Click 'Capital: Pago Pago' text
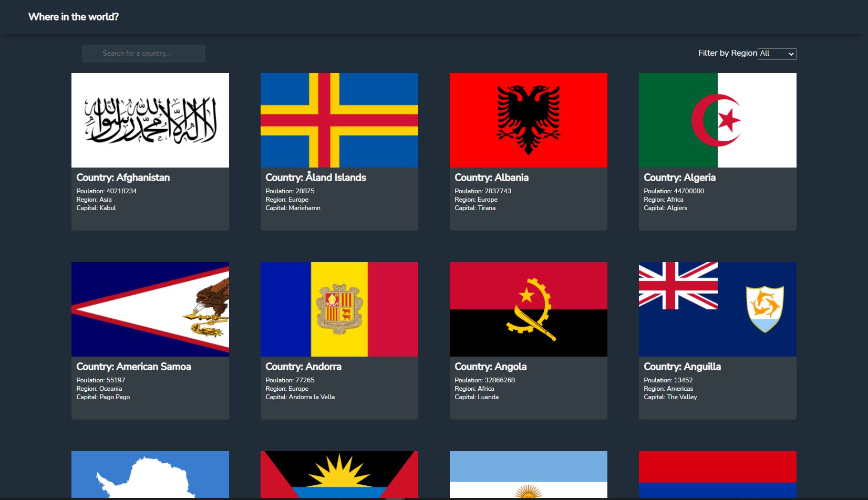Viewport: 868px width, 500px height. pyautogui.click(x=103, y=397)
